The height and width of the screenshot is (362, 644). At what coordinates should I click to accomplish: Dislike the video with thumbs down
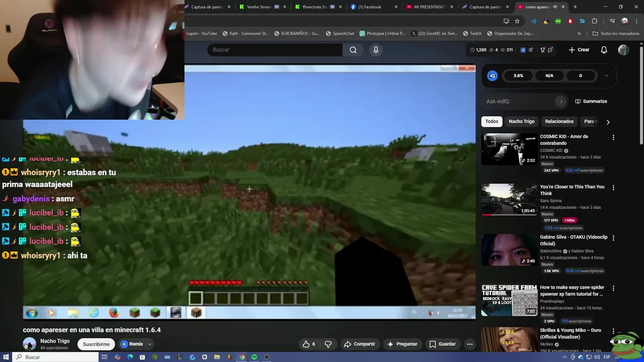(x=328, y=344)
